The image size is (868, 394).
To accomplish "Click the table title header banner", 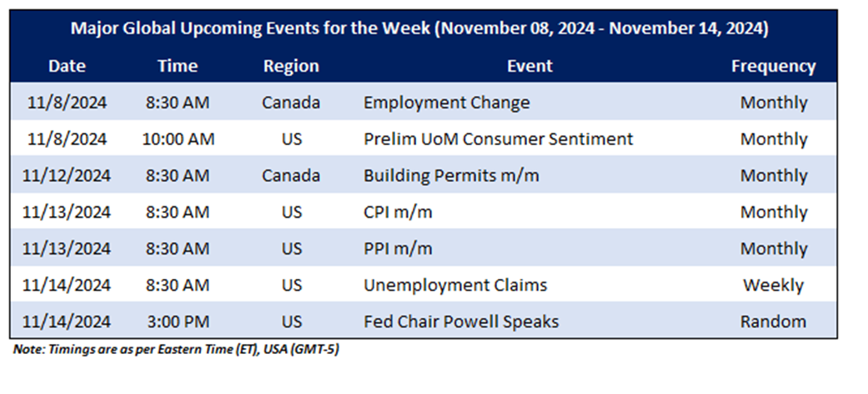I will tap(419, 29).
